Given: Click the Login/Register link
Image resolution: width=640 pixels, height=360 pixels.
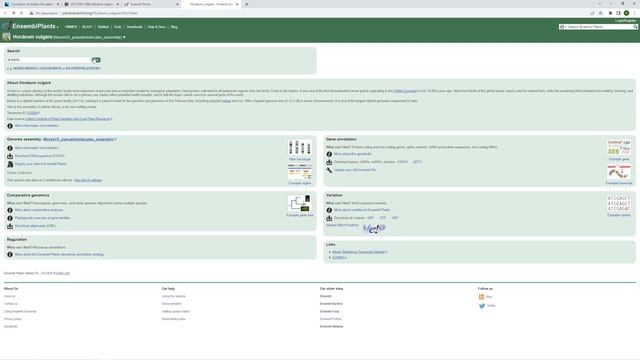Looking at the screenshot, I should (x=625, y=20).
